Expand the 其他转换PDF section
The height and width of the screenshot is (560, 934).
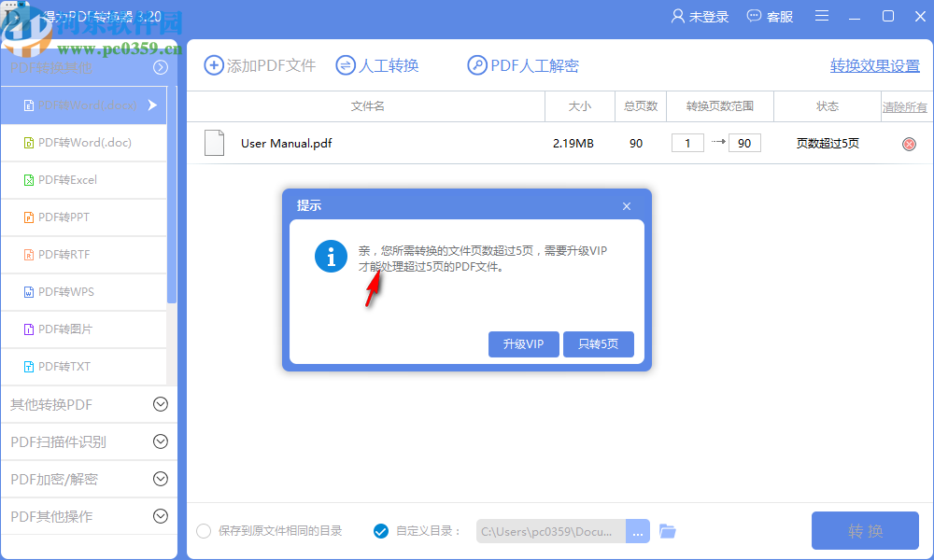tap(89, 404)
